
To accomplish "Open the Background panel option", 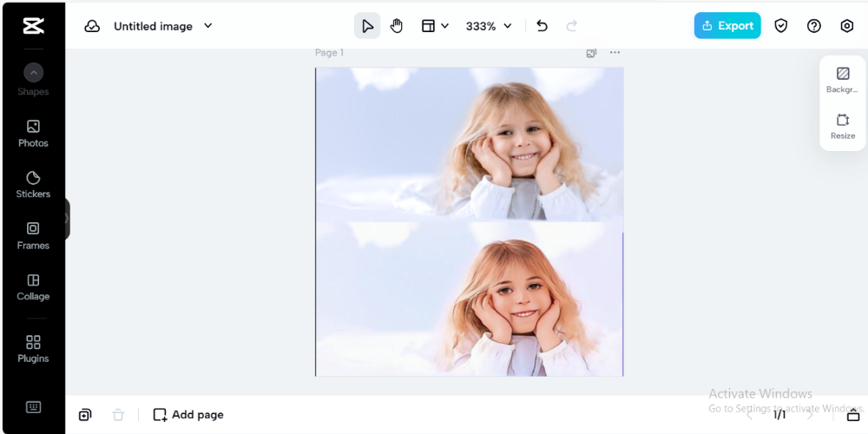I will [x=843, y=80].
